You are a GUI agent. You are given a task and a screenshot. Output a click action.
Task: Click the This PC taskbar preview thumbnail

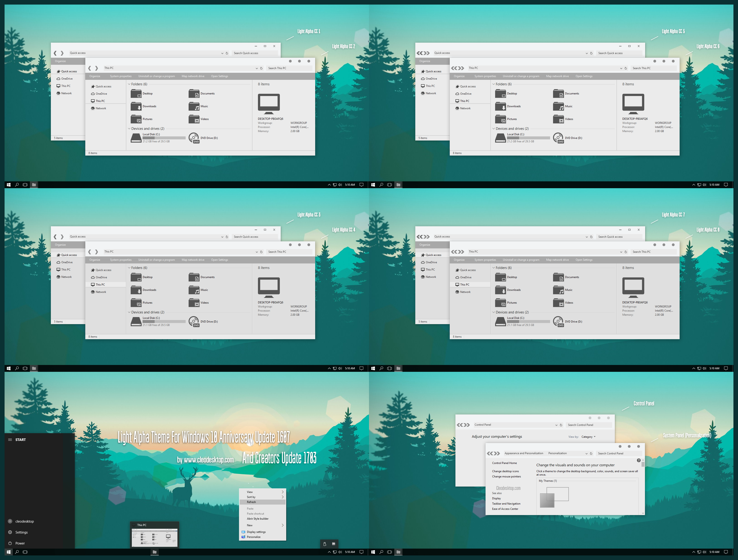154,537
